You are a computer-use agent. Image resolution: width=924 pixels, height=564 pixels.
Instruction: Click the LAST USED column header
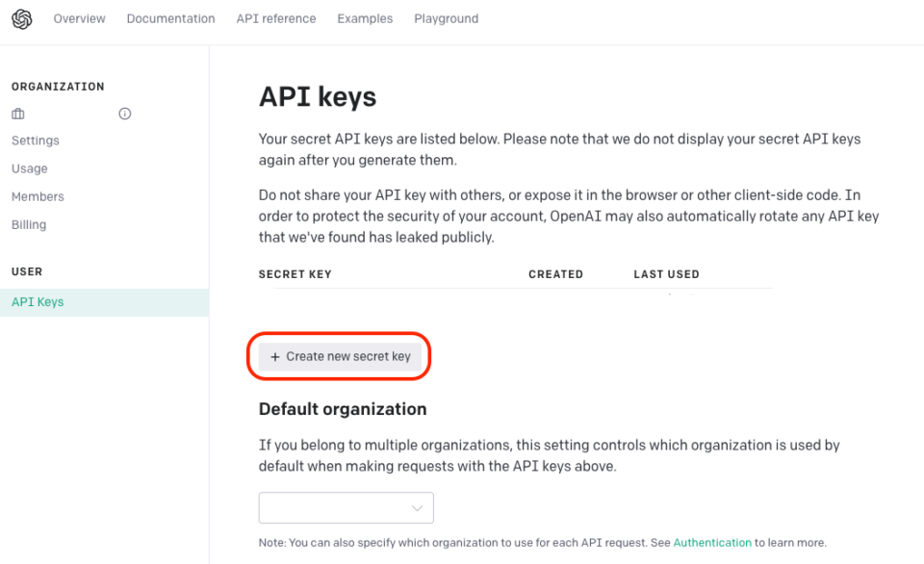click(666, 273)
